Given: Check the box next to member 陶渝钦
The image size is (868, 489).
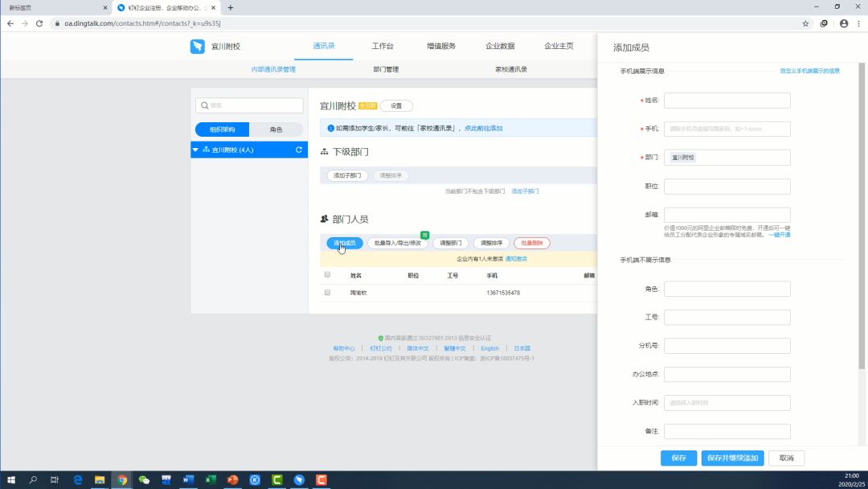Looking at the screenshot, I should coord(327,293).
